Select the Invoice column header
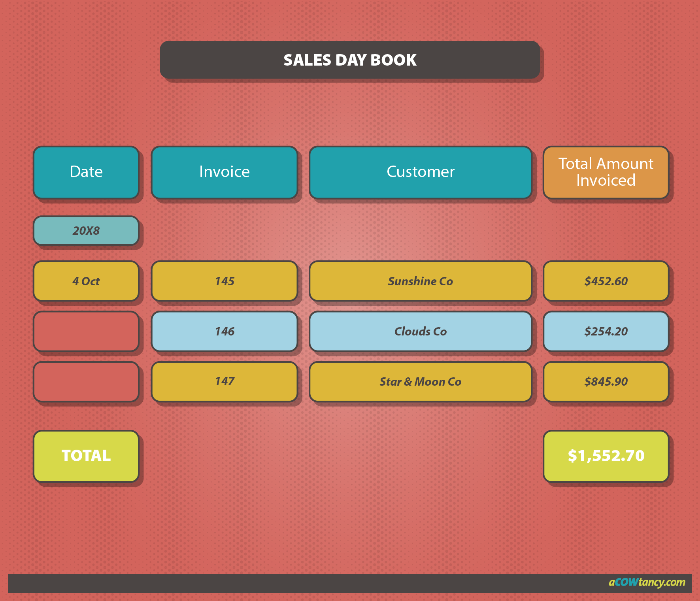This screenshot has width=700, height=601. [x=224, y=172]
